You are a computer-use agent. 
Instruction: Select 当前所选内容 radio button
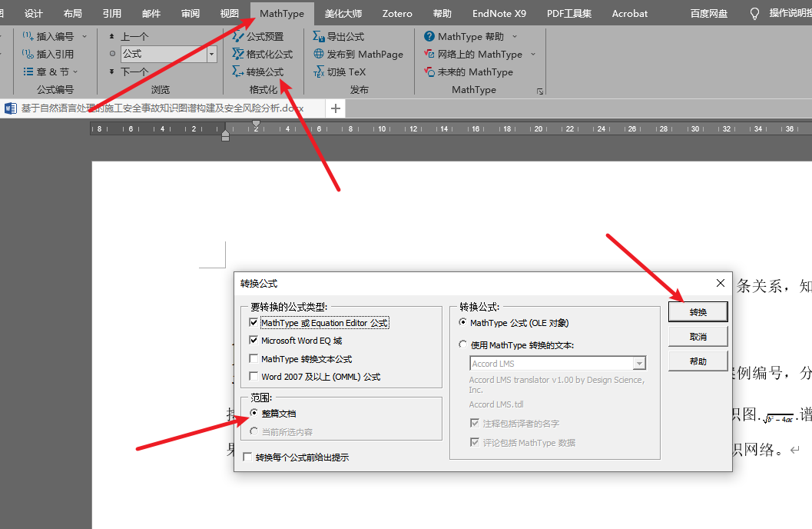[254, 431]
